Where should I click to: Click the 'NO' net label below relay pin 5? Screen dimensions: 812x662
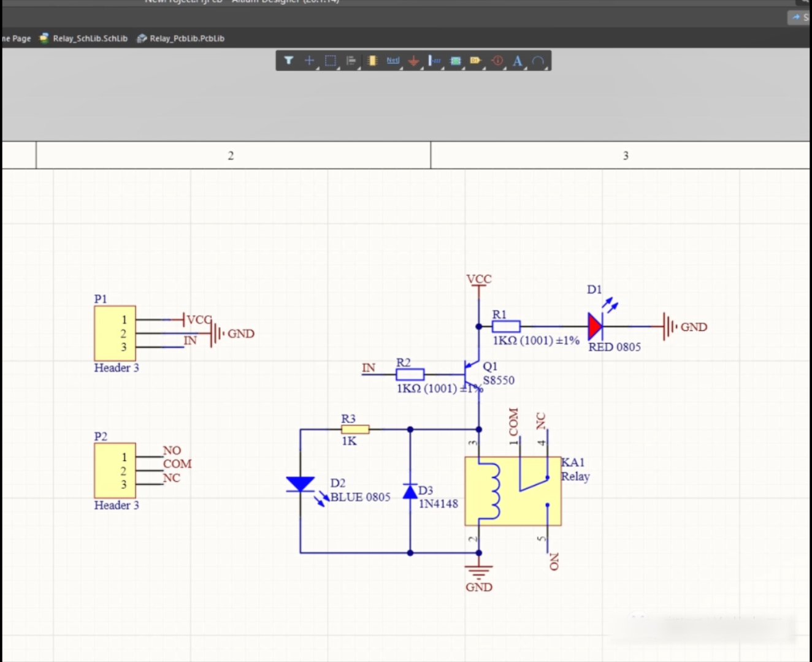click(554, 561)
